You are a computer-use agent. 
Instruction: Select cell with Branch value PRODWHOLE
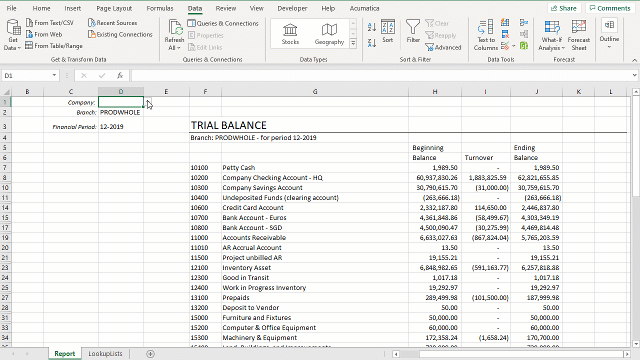121,112
